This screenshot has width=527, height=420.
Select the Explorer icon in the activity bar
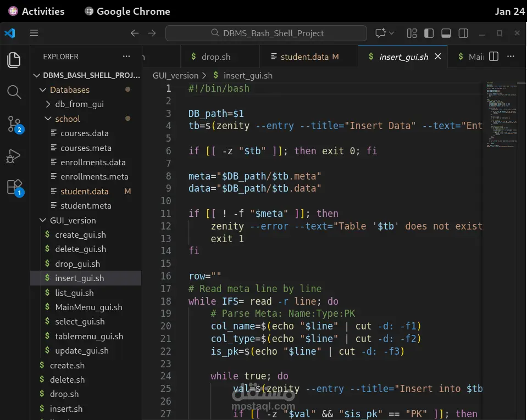(x=14, y=60)
